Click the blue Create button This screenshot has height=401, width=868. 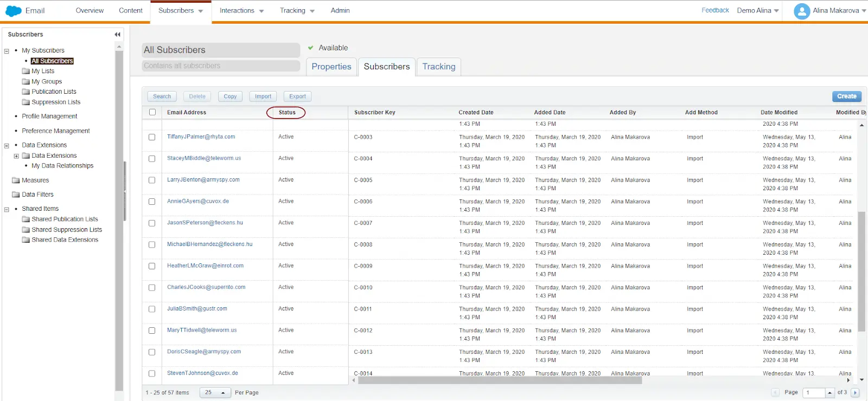846,96
